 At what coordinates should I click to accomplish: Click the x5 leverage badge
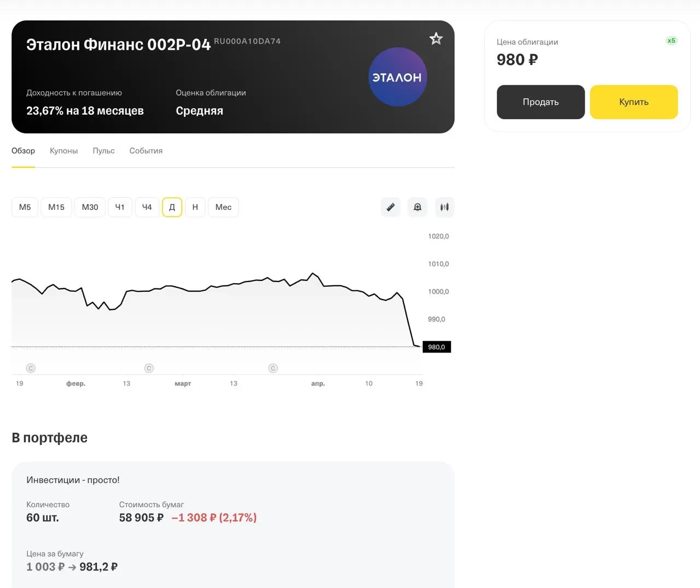[x=671, y=40]
